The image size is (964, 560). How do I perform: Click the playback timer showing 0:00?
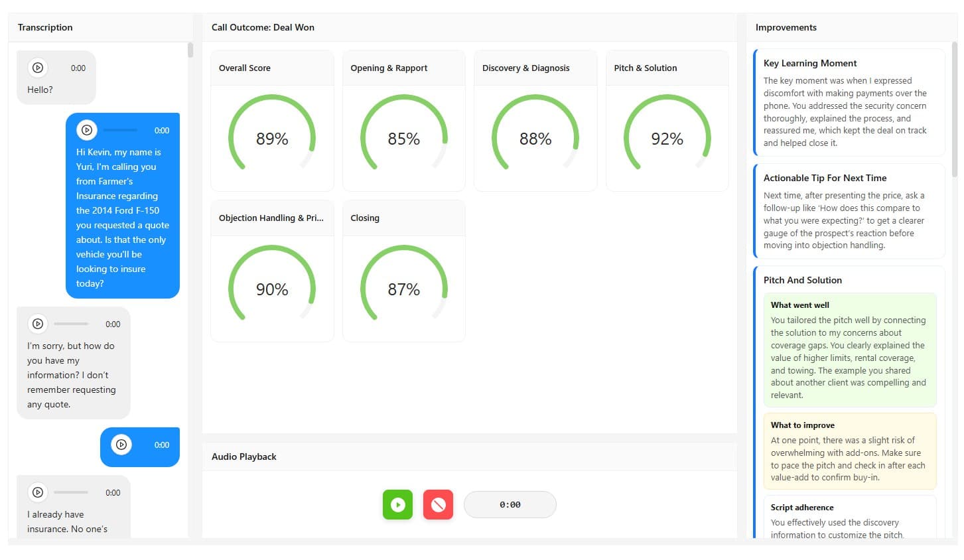[510, 504]
